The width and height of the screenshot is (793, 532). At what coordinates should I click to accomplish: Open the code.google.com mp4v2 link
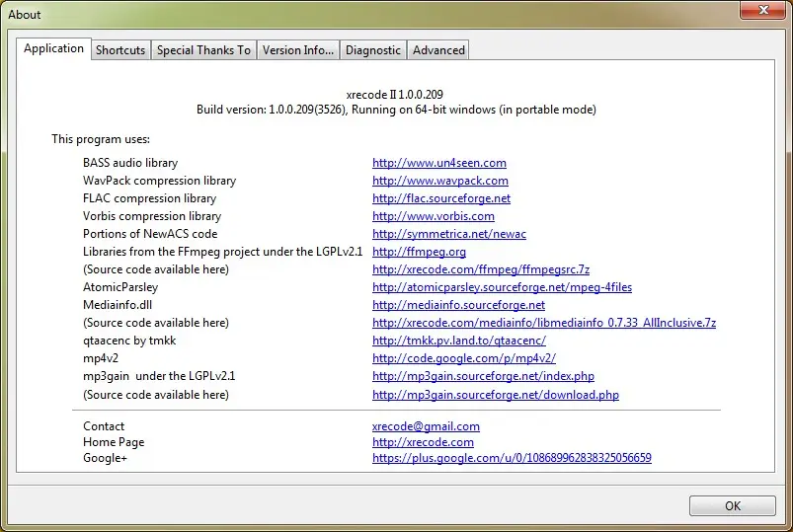(x=464, y=358)
